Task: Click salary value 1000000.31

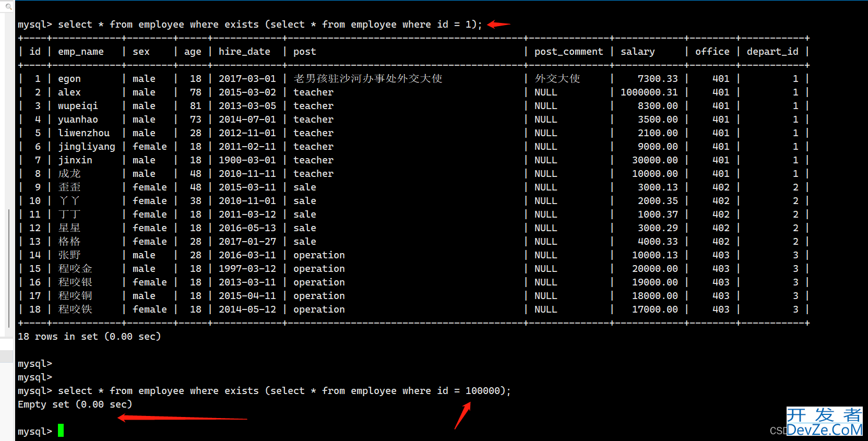Action: point(649,92)
